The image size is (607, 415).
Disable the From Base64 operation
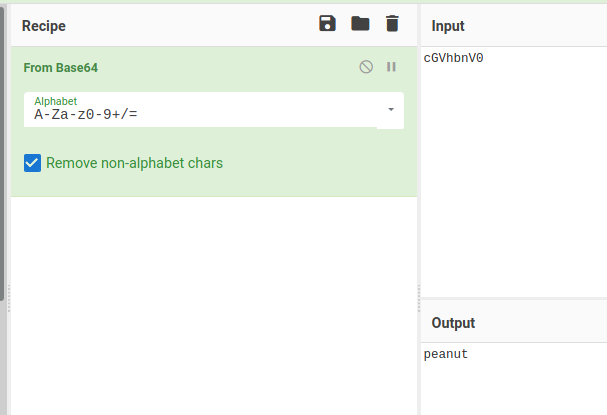pyautogui.click(x=366, y=67)
